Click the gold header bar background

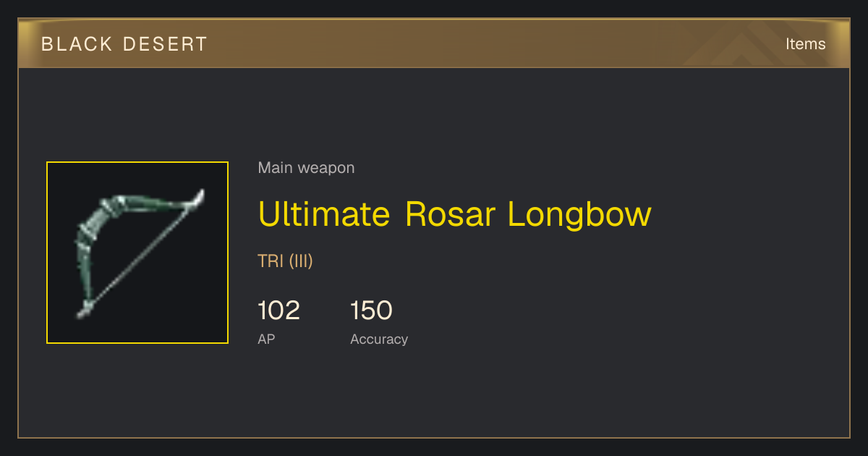point(434,44)
